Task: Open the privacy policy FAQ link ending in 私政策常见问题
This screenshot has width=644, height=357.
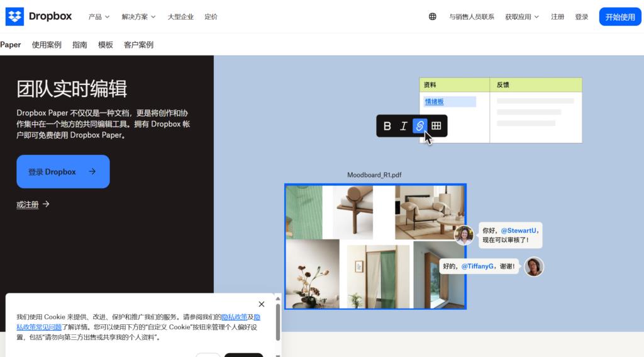Action: pos(39,327)
